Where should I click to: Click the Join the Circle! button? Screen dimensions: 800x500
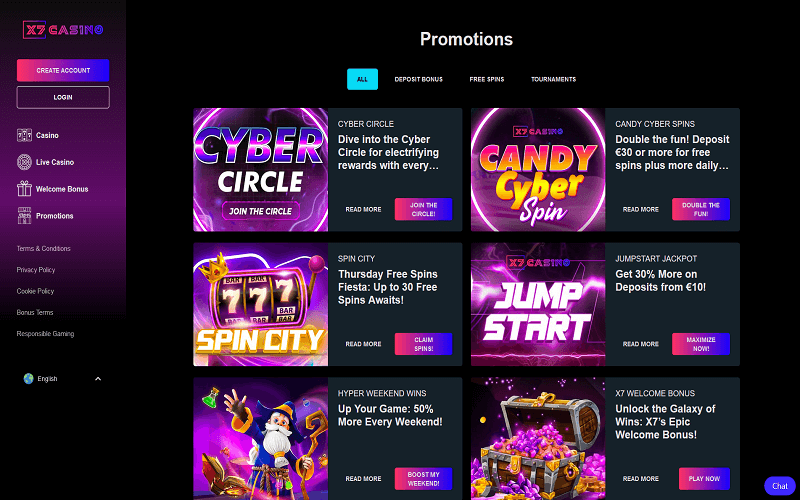423,209
